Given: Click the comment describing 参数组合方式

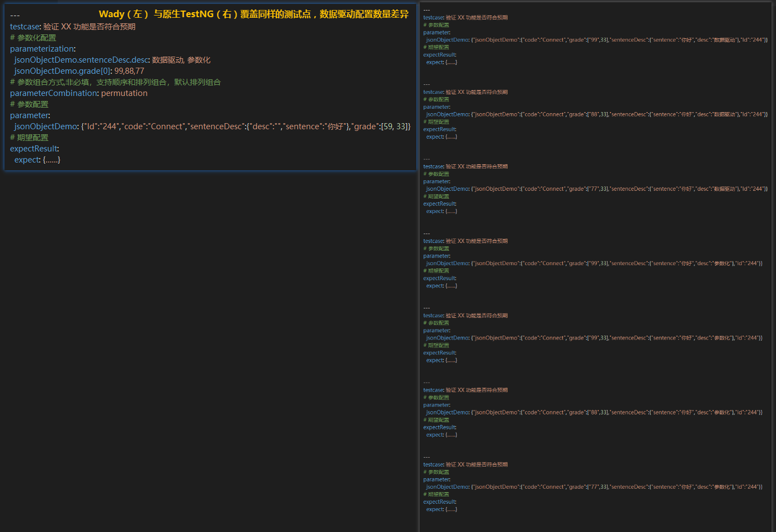Looking at the screenshot, I should click(x=115, y=82).
